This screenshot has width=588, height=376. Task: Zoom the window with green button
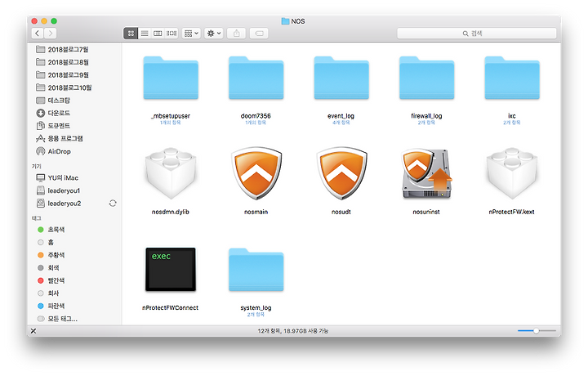point(54,21)
